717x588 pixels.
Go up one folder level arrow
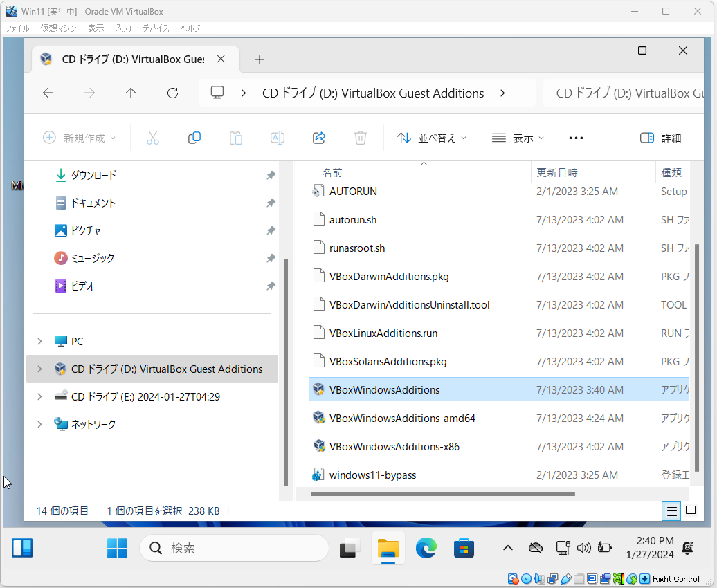(131, 93)
